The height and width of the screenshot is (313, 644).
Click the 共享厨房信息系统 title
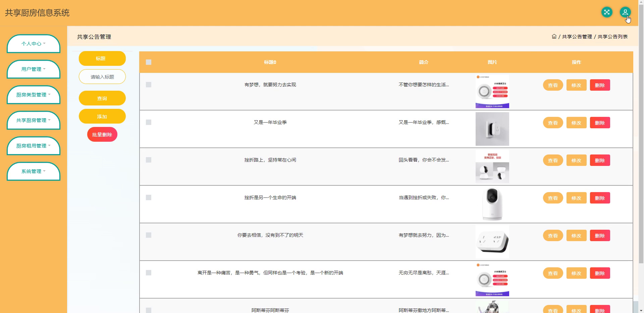(x=37, y=13)
